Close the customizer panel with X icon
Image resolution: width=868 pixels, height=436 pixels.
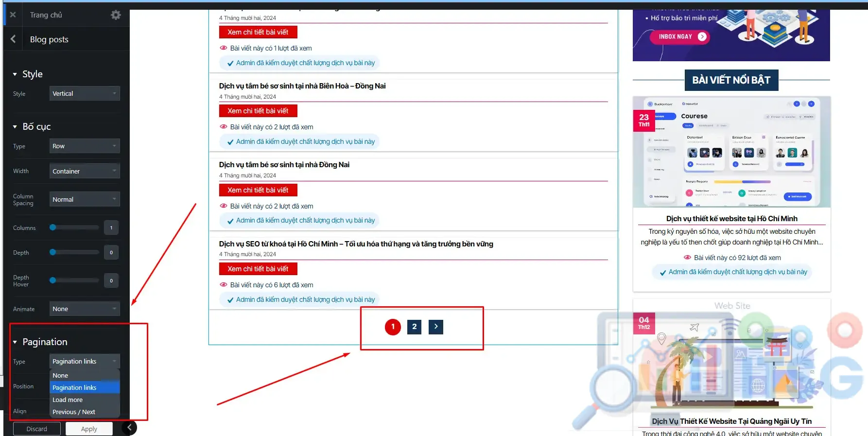point(13,15)
